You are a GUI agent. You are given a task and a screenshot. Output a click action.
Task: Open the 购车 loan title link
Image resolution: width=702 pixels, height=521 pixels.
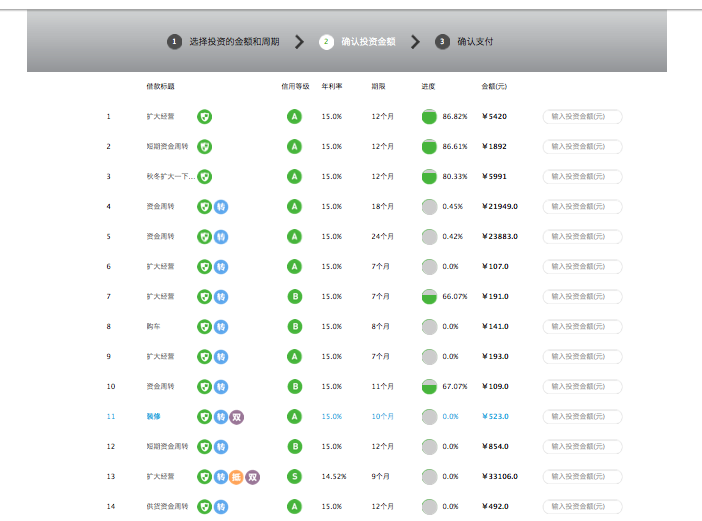(153, 327)
